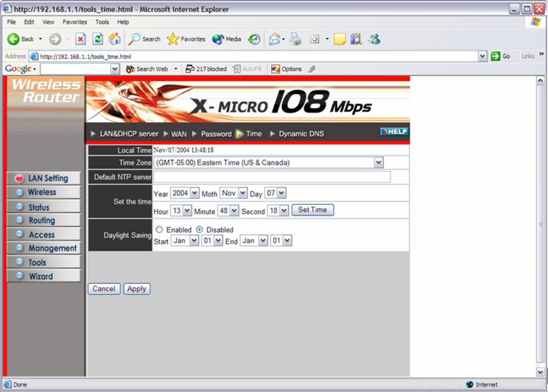The image size is (548, 392).
Task: Click the highlighter pencil icon
Action: 311,69
